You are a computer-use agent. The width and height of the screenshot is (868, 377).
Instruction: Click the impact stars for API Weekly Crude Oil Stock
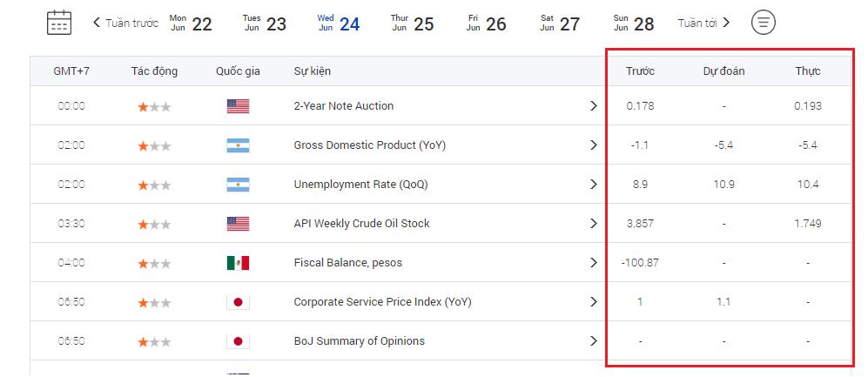pyautogui.click(x=154, y=224)
